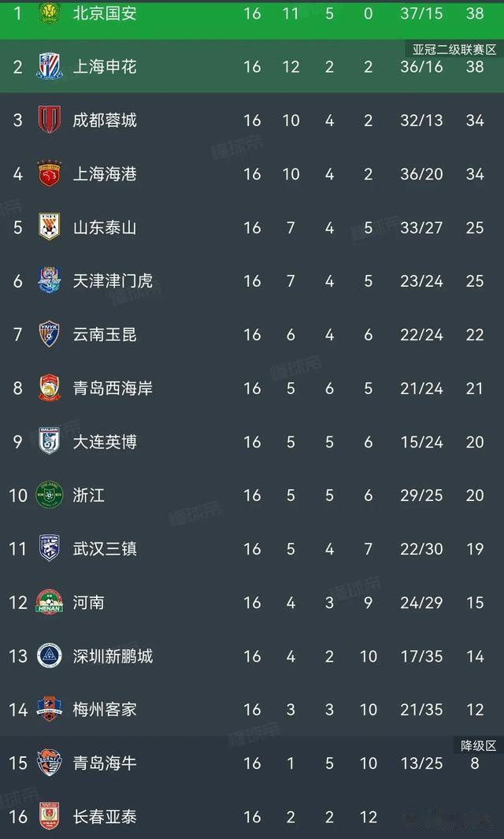Select the 亚冠二级联赛区 zone label

pos(454,50)
